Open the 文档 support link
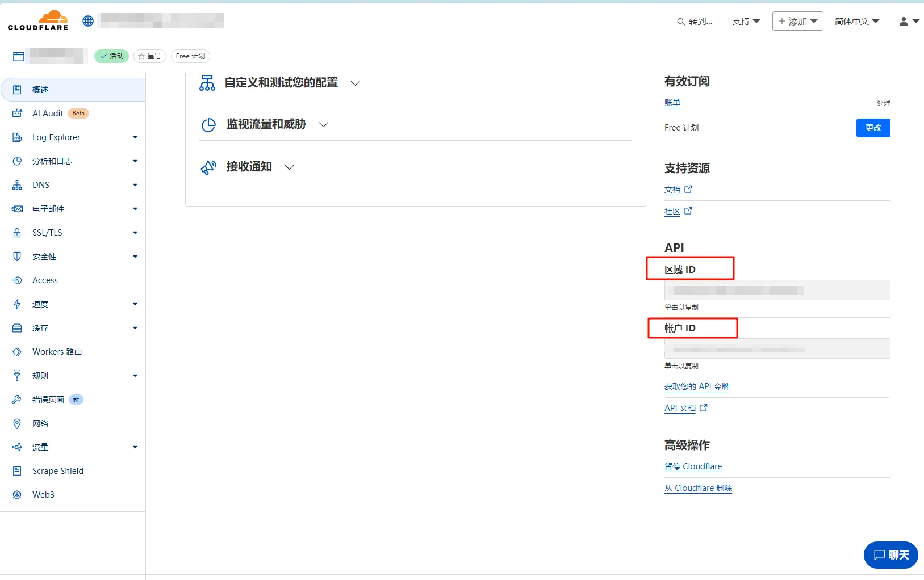Image resolution: width=924 pixels, height=580 pixels. click(x=678, y=190)
